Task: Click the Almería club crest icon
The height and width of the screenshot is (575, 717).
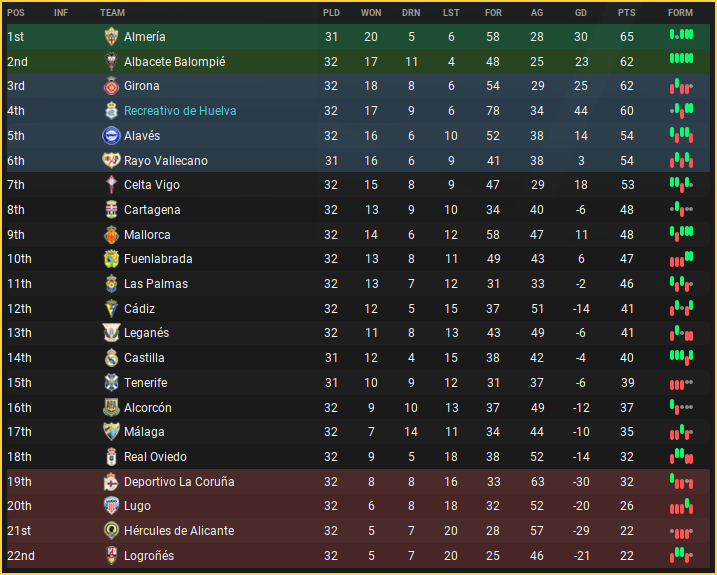Action: (x=111, y=37)
